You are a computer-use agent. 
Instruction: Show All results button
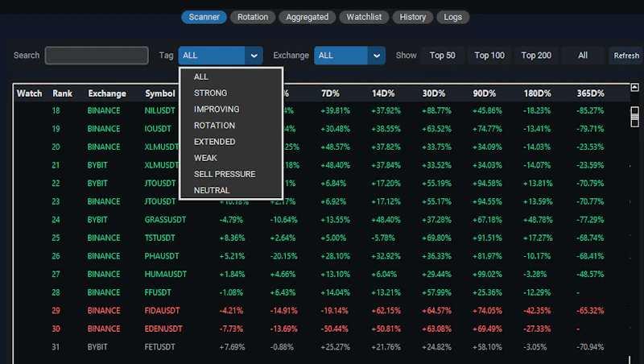pyautogui.click(x=583, y=56)
